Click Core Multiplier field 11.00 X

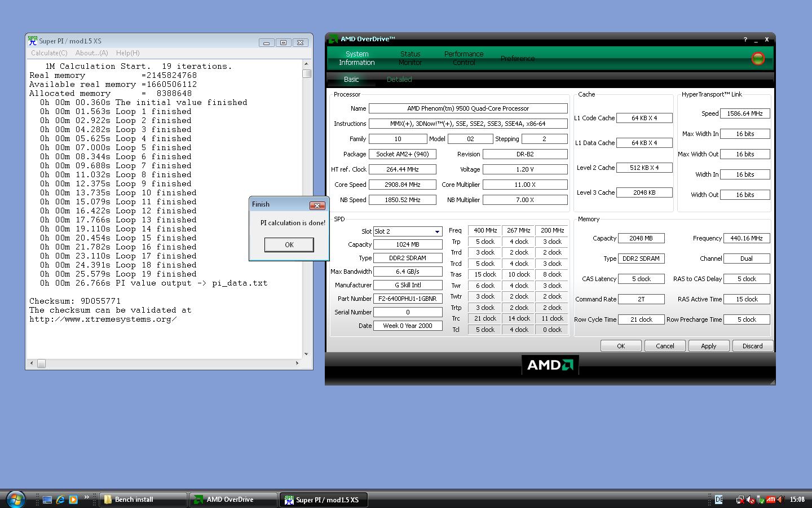[x=525, y=185]
